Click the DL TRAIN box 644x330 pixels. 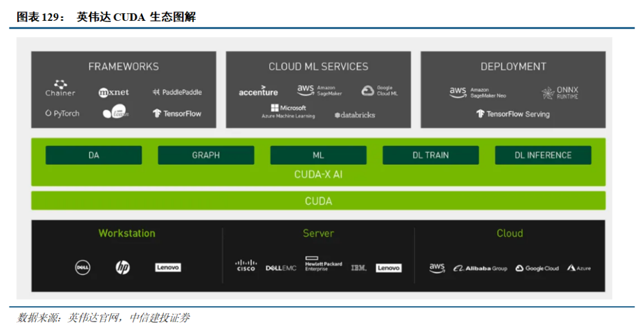pyautogui.click(x=431, y=155)
